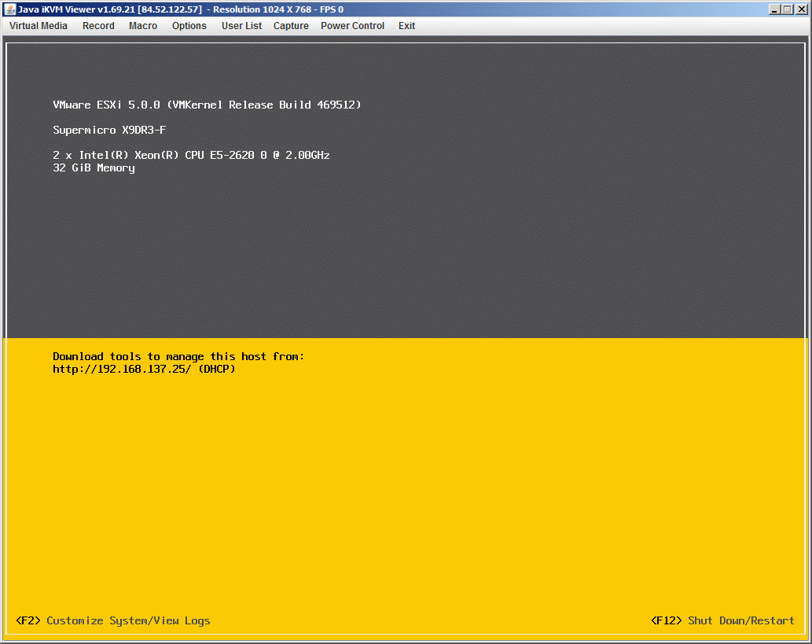The height and width of the screenshot is (644, 812).
Task: Click 'Download tools to manage this host' text
Action: (x=178, y=356)
